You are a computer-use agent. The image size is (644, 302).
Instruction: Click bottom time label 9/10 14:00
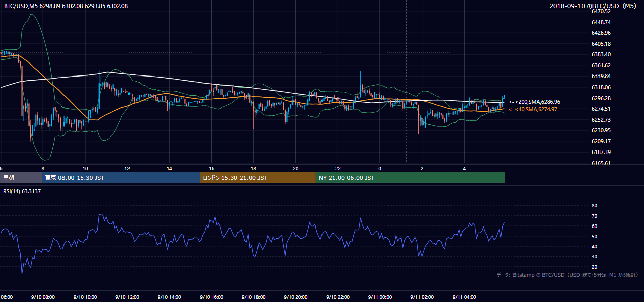[x=169, y=297]
